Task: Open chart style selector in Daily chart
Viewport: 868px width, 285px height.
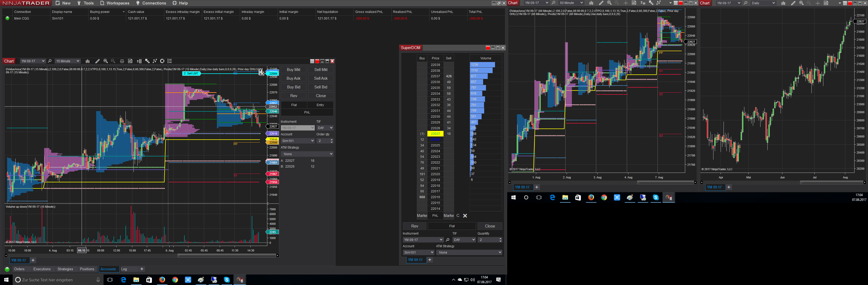Action: (x=783, y=3)
